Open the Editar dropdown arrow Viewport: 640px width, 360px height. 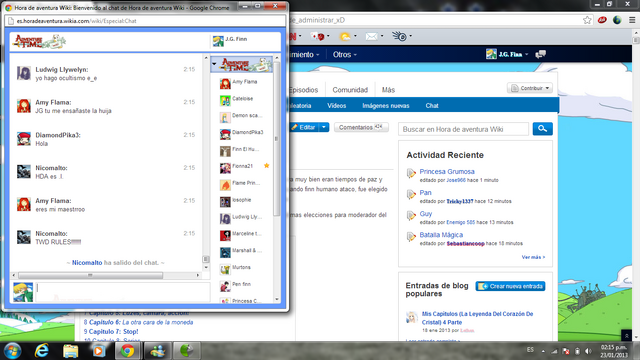point(324,127)
